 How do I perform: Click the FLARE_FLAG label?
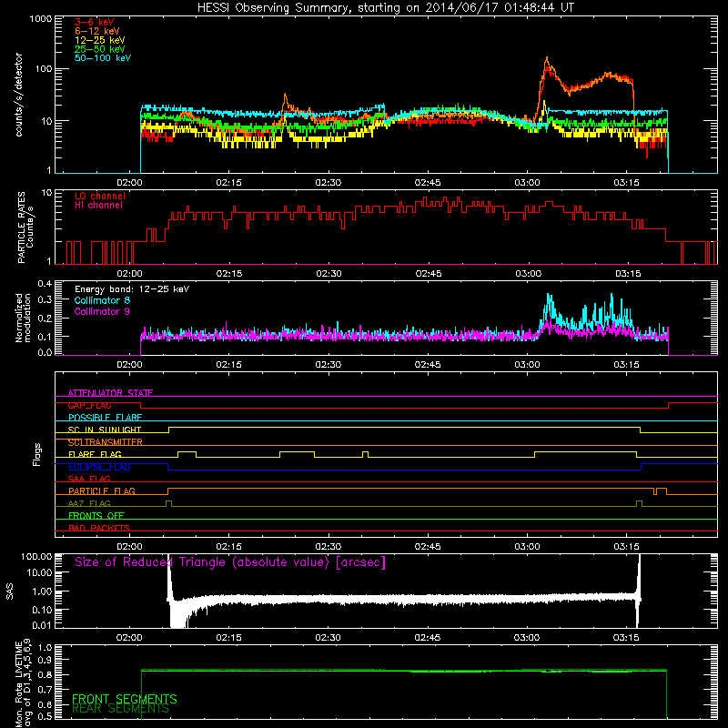(x=95, y=454)
